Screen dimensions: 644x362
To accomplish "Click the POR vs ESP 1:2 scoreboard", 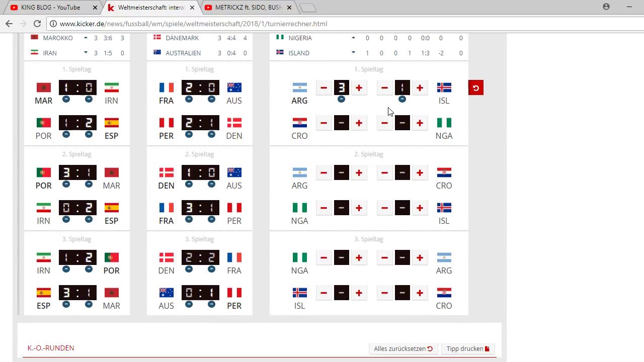I will [77, 123].
